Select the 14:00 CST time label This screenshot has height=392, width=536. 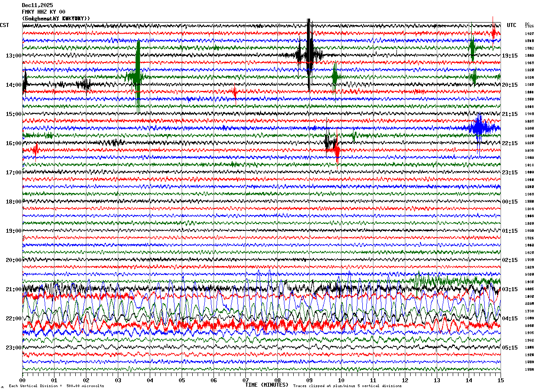(14, 85)
